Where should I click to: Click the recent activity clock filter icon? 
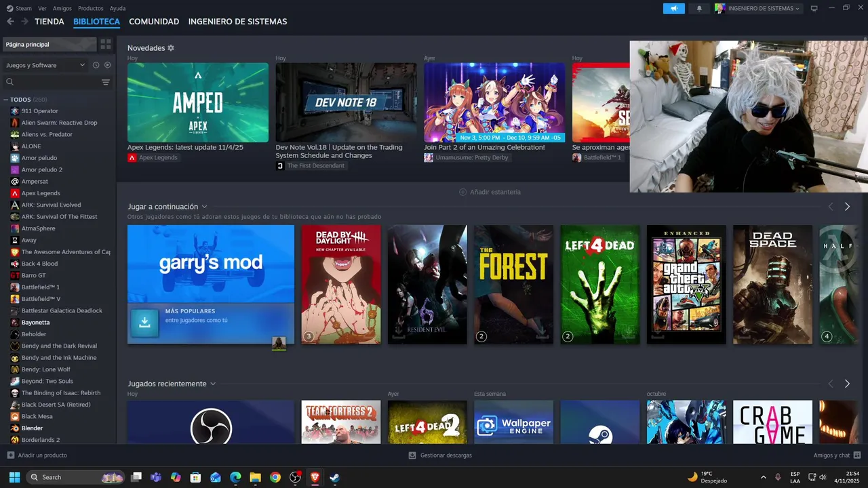point(96,65)
